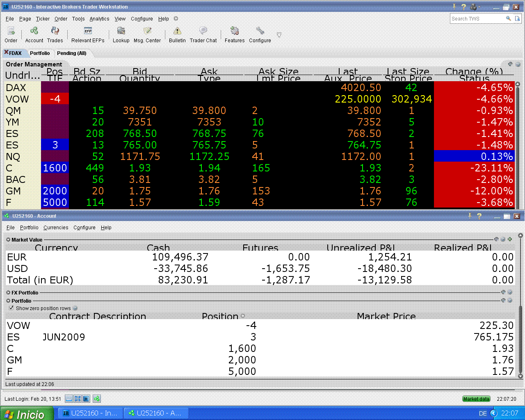Click the Change (%) column header
The width and height of the screenshot is (525, 420).
point(474,71)
